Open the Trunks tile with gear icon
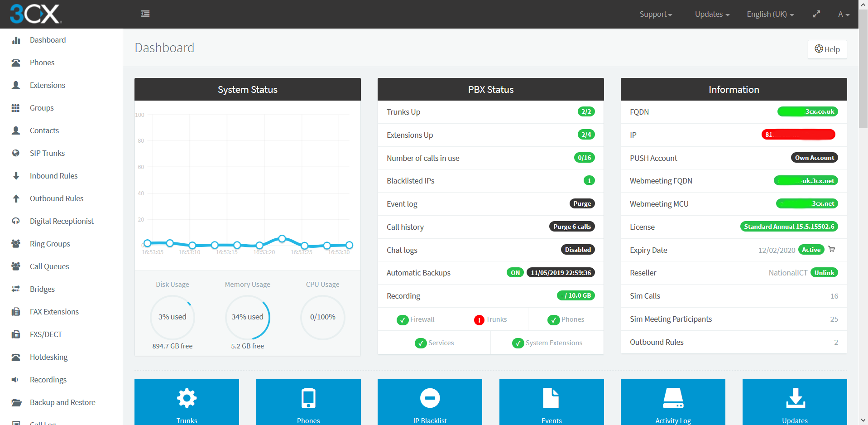868x425 pixels. [187, 402]
